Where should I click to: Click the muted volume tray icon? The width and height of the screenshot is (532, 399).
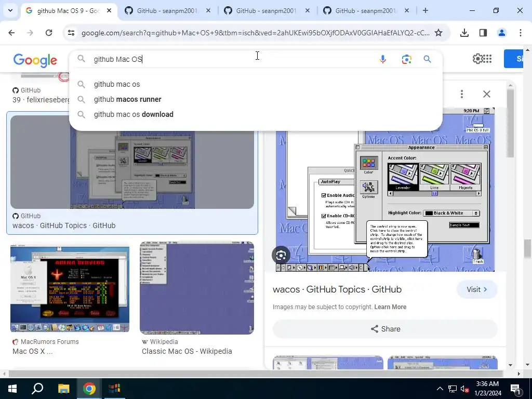click(465, 389)
